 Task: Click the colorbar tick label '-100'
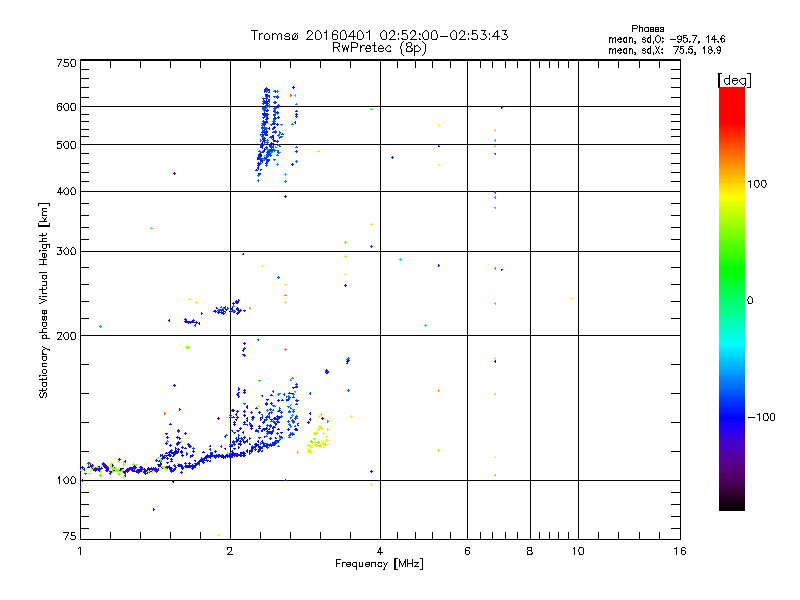[762, 417]
